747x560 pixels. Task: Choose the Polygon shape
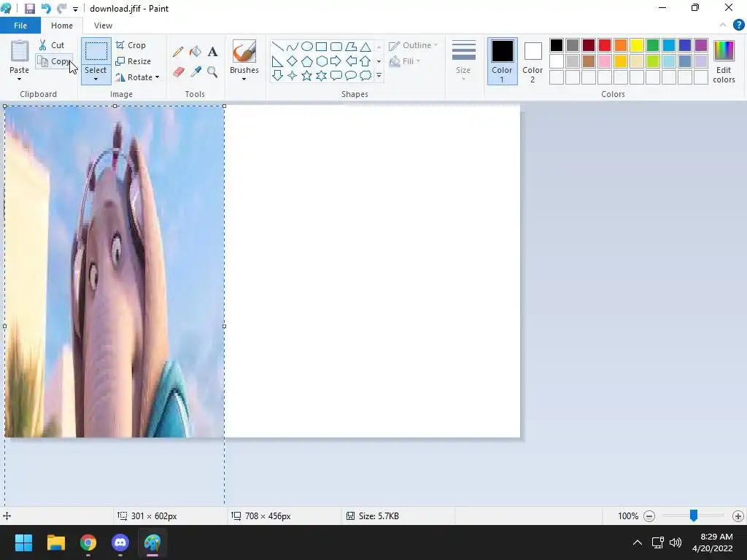tap(351, 46)
